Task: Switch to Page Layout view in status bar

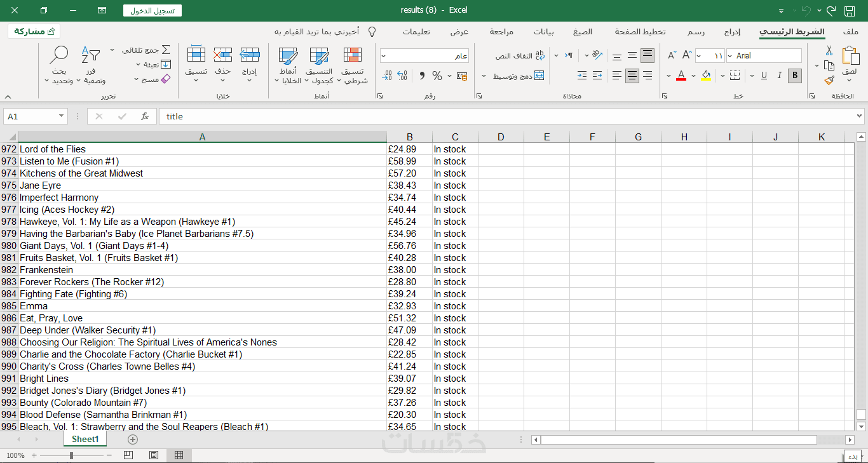Action: tap(154, 455)
